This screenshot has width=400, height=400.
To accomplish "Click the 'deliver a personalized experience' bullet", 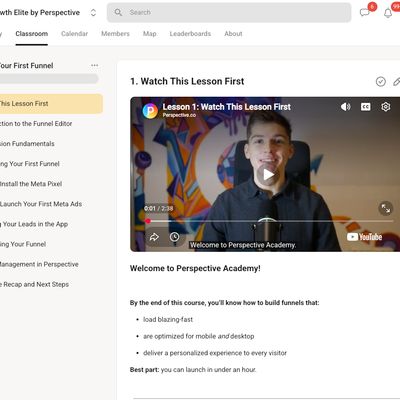I will pos(215,353).
